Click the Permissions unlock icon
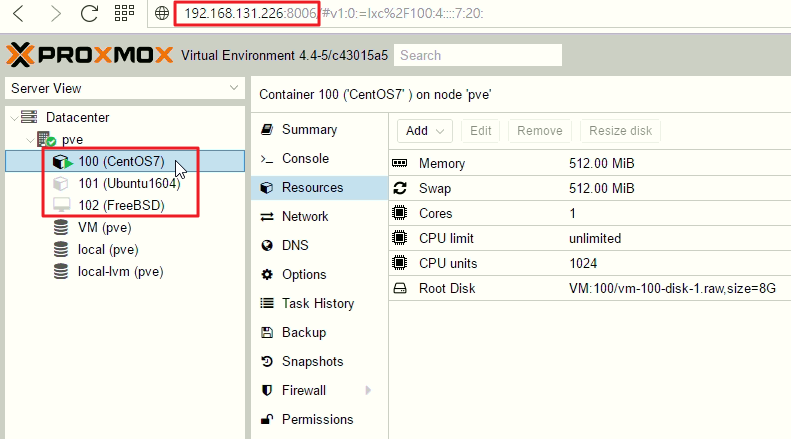Image resolution: width=791 pixels, height=439 pixels. click(x=267, y=419)
